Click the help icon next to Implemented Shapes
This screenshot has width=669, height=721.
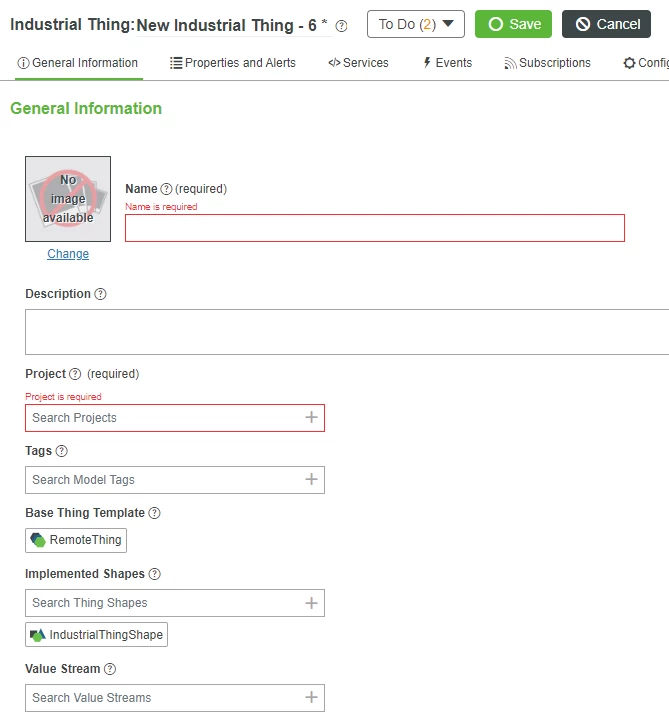[155, 574]
